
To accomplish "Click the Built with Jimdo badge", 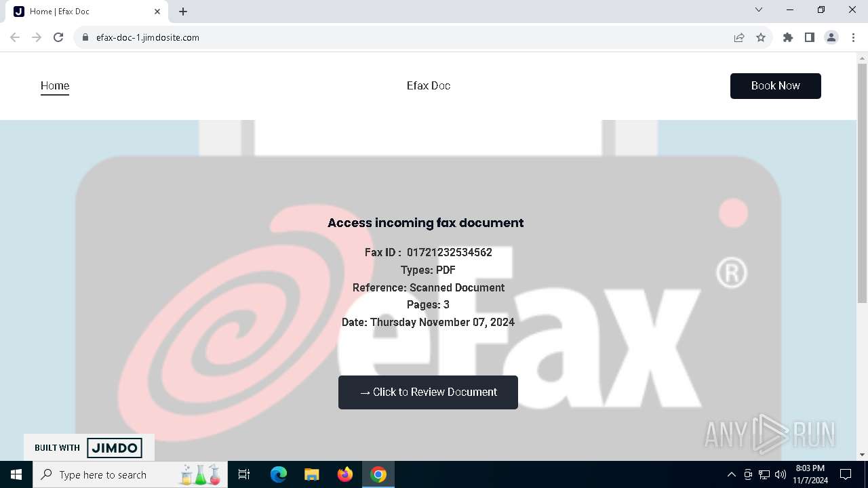I will (x=89, y=447).
